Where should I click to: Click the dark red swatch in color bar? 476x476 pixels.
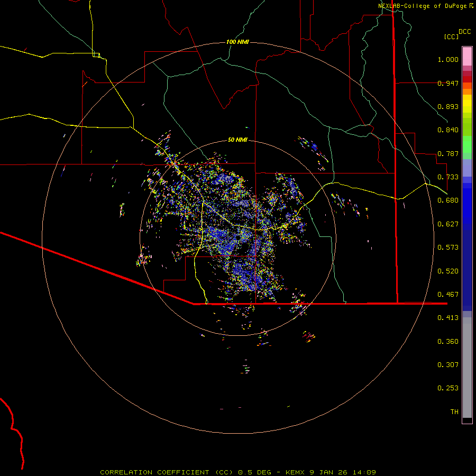coord(467,79)
